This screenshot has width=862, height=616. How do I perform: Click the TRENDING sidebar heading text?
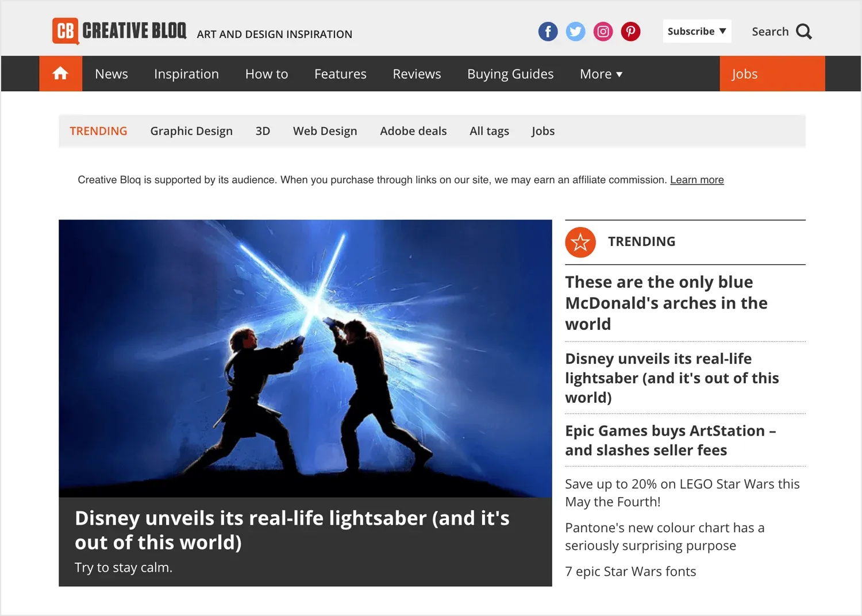[x=641, y=242]
